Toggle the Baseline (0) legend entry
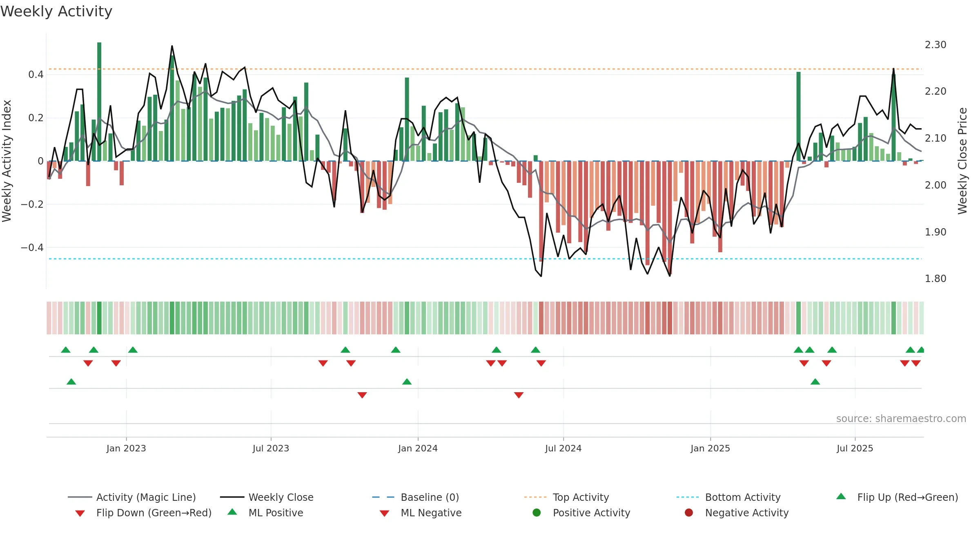980x551 pixels. click(416, 497)
